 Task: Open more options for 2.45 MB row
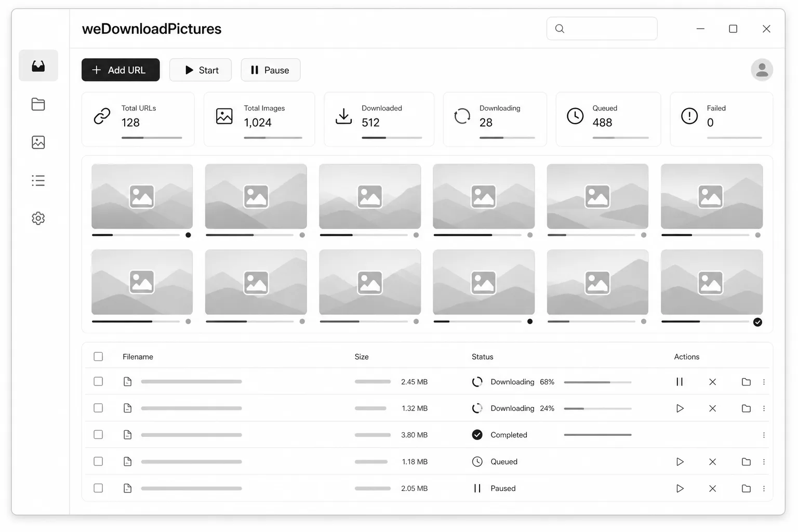pos(764,382)
